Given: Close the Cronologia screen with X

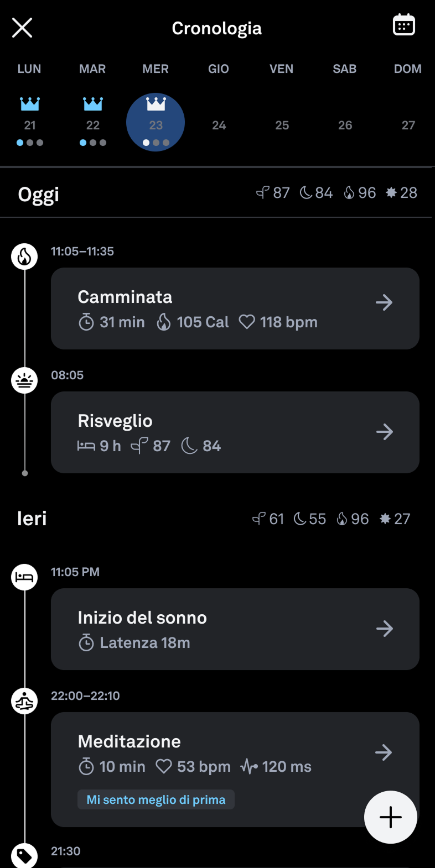Looking at the screenshot, I should [x=22, y=28].
